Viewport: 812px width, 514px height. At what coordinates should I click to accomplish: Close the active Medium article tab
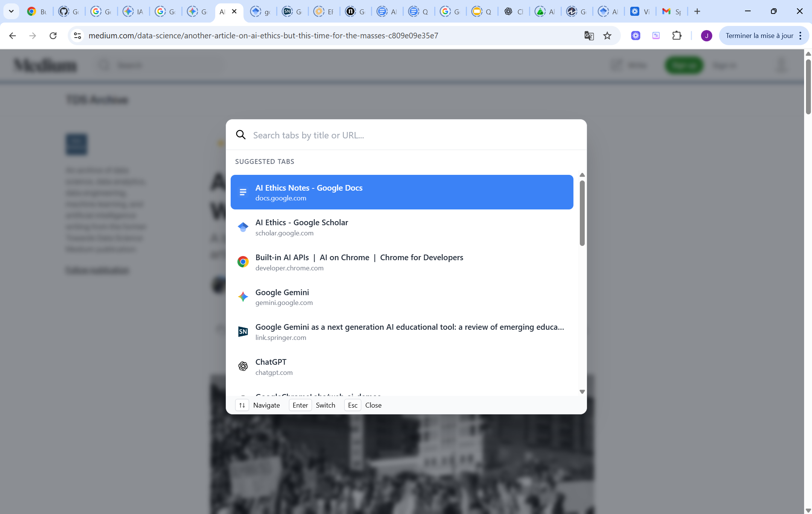[234, 11]
